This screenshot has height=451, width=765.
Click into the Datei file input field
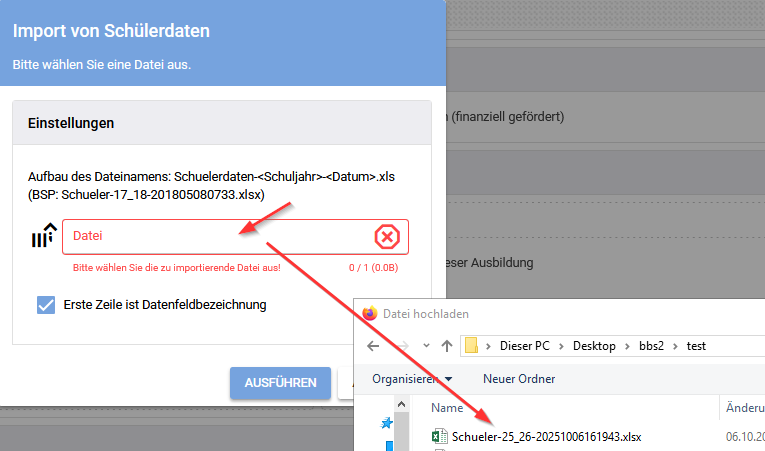coord(235,237)
